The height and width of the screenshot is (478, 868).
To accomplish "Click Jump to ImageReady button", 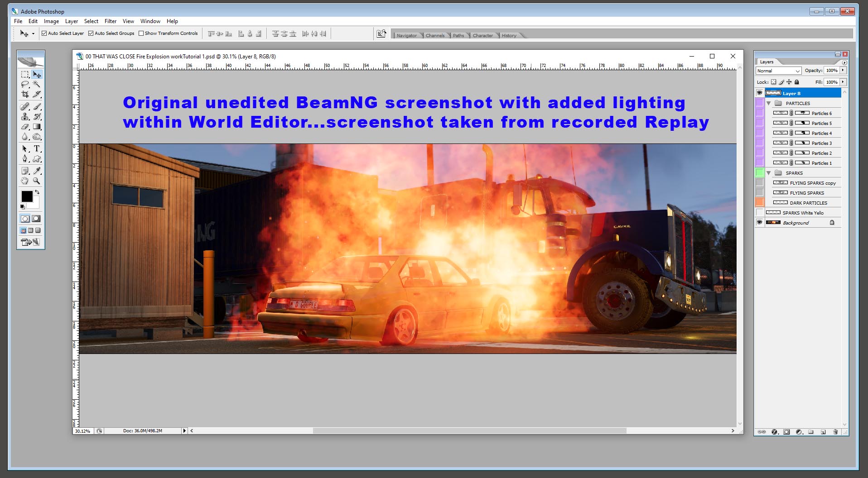I will click(x=30, y=242).
